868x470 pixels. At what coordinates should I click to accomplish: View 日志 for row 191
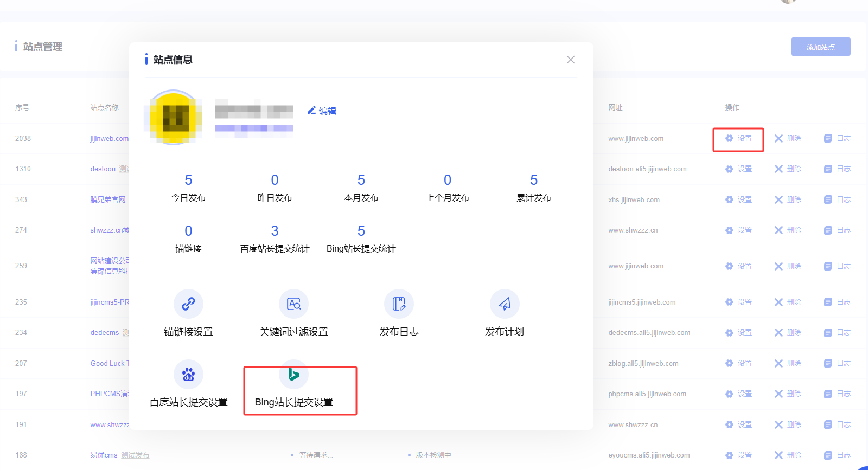(x=837, y=425)
